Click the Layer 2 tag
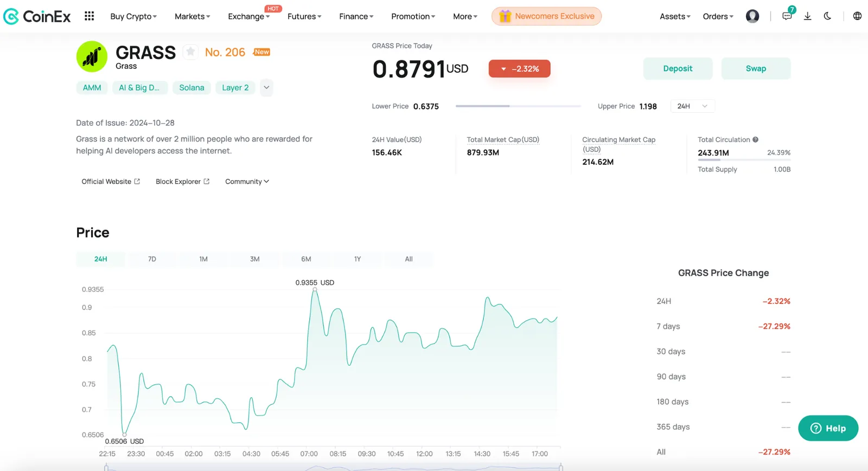The width and height of the screenshot is (868, 471). click(235, 87)
